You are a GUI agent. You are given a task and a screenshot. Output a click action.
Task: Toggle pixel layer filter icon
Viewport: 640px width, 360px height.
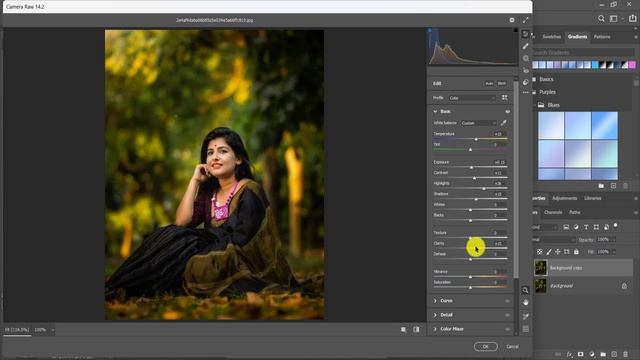566,227
